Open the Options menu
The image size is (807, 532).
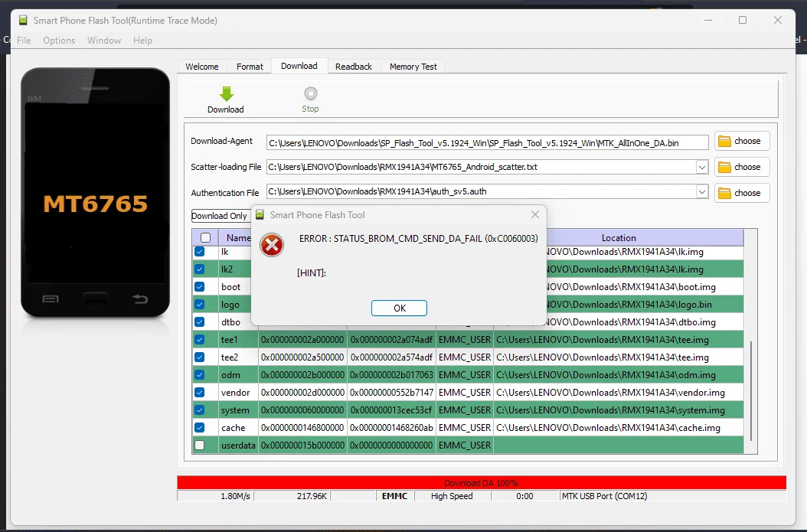59,40
